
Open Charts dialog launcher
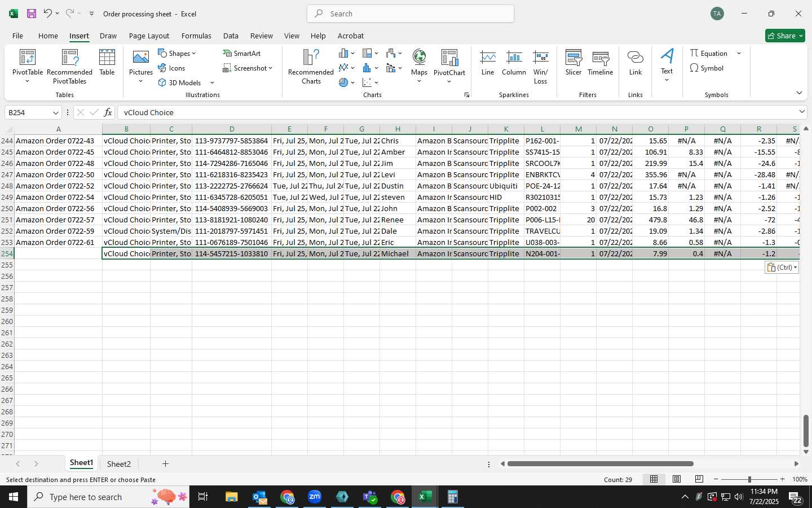467,95
